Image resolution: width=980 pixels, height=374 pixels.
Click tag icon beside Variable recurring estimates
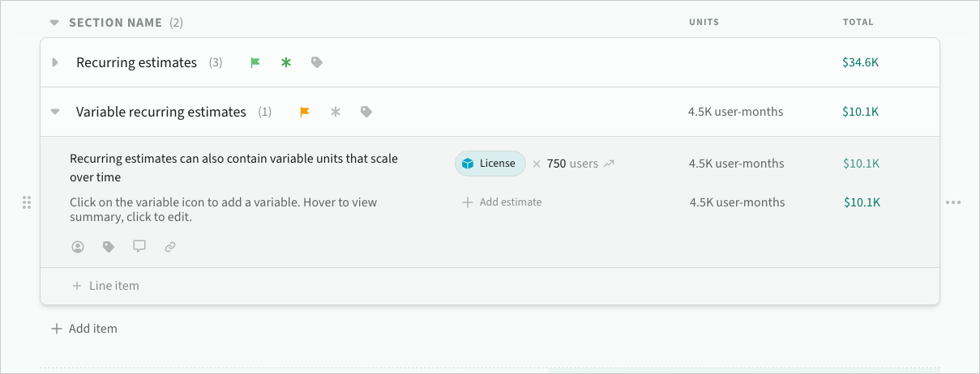coord(366,112)
